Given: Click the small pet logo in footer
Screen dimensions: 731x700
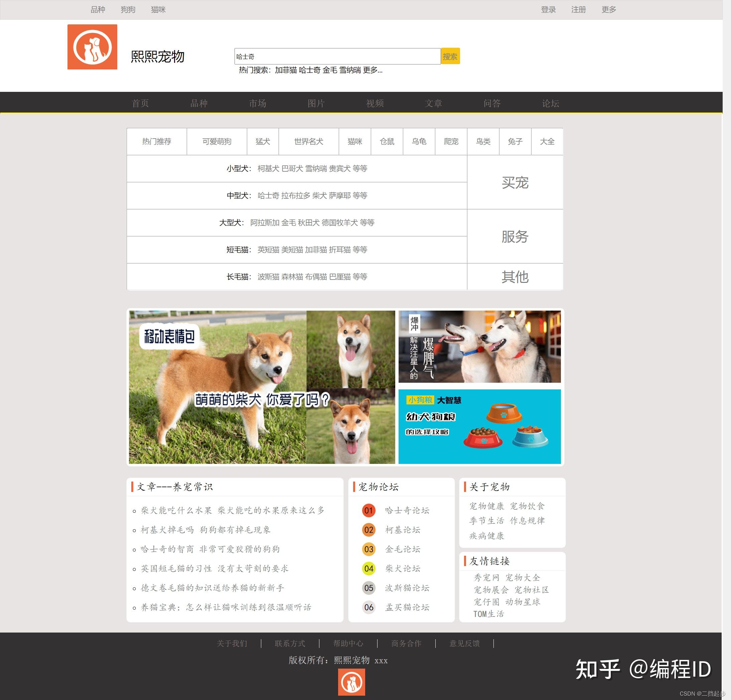Looking at the screenshot, I should (351, 682).
